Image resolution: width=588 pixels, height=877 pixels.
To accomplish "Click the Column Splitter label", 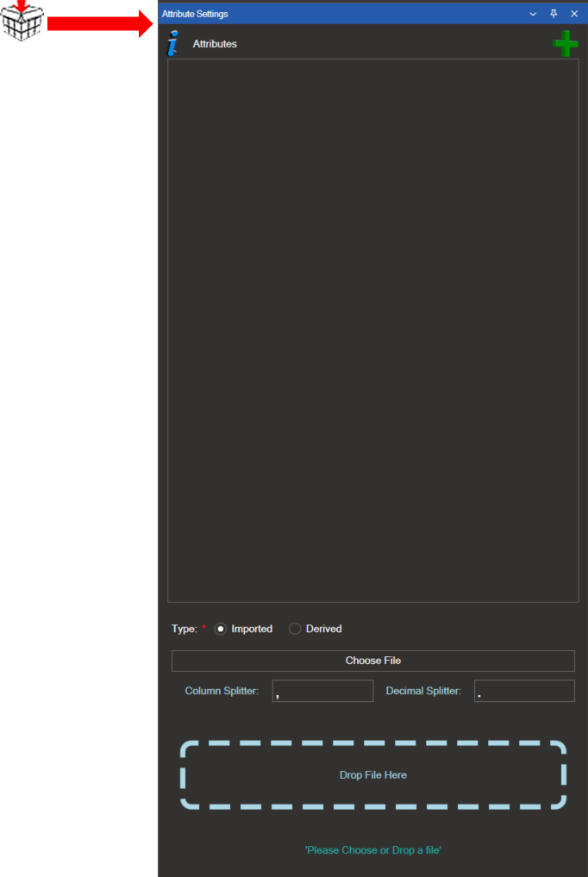I will pos(222,691).
